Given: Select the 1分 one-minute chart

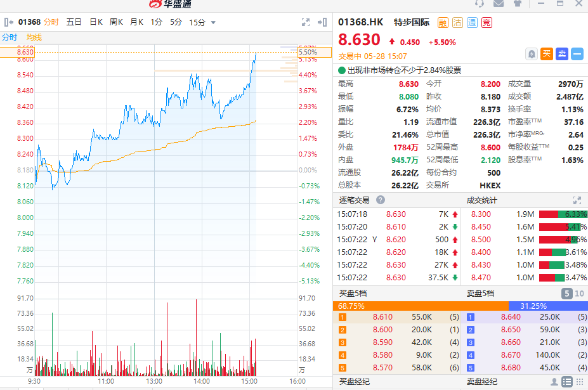Looking at the screenshot, I should pos(157,22).
